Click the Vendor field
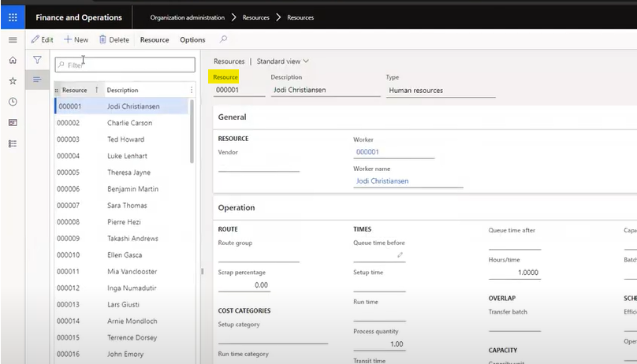Image resolution: width=637 pixels, height=364 pixels. [x=259, y=165]
